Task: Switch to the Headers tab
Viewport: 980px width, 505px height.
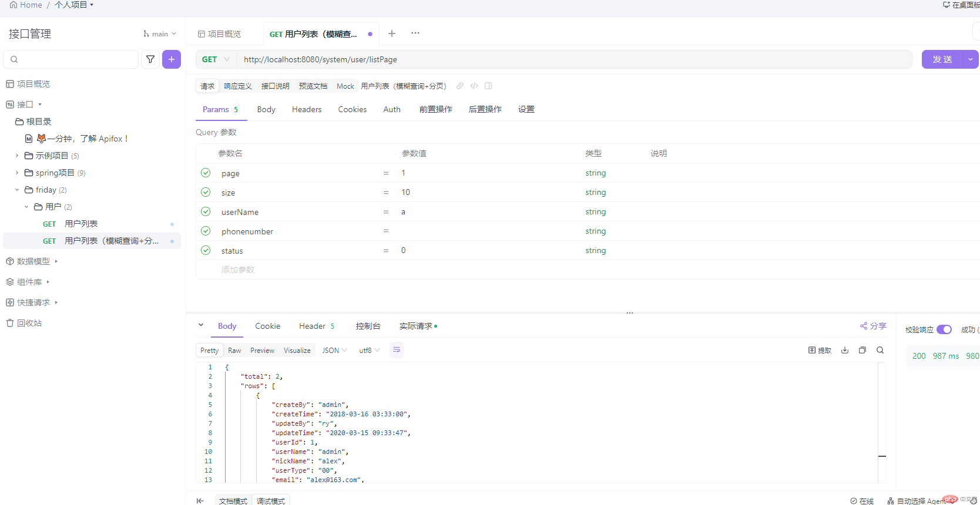Action: (307, 109)
